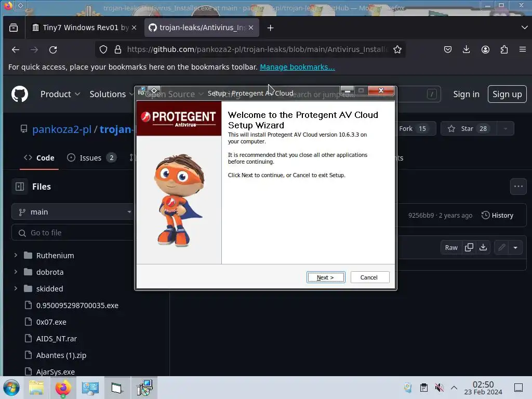The width and height of the screenshot is (532, 399).
Task: Open the pankoza2-pl owner link
Action: (62, 129)
